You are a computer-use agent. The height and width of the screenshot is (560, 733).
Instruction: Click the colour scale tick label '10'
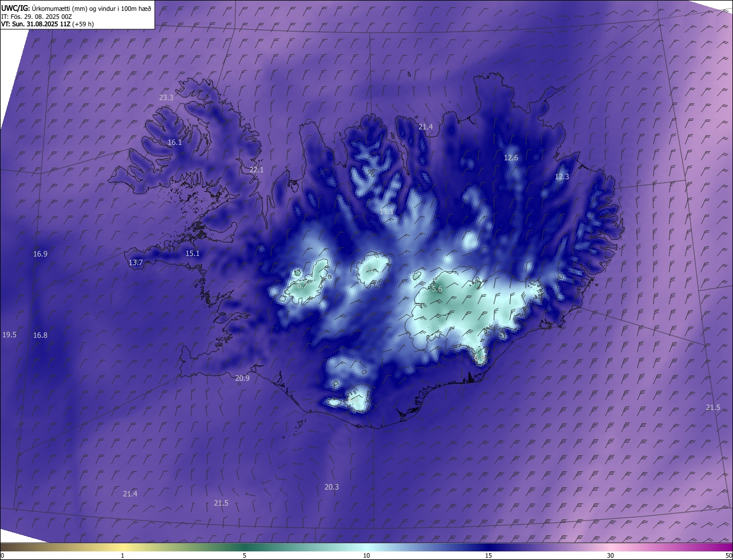366,555
